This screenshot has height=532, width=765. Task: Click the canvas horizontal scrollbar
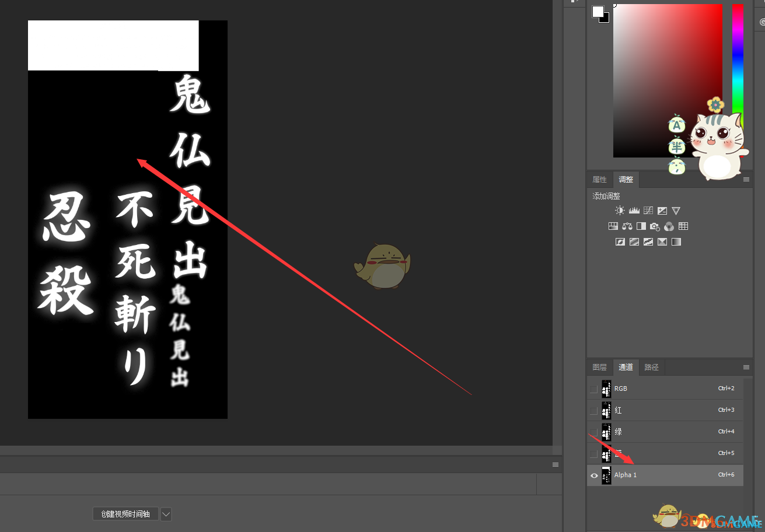[x=276, y=450]
